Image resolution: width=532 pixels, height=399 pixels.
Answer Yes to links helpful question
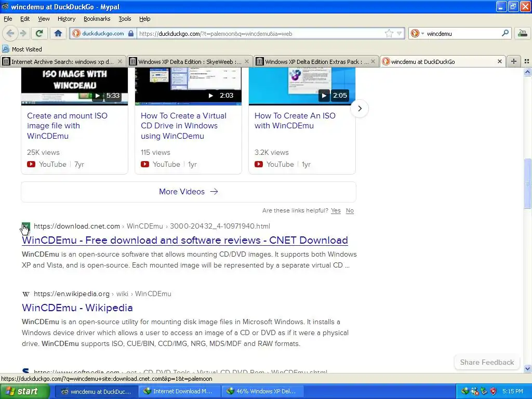(336, 210)
